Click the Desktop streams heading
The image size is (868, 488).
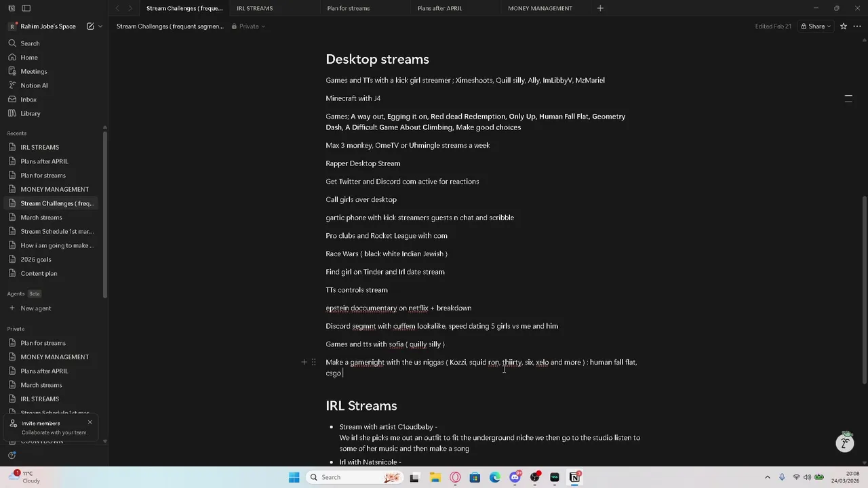point(377,59)
